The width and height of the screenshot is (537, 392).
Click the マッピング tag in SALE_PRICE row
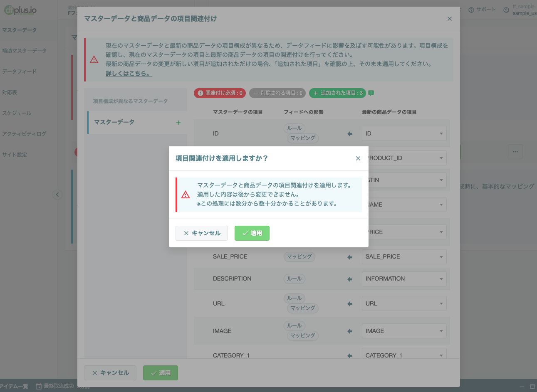(299, 256)
